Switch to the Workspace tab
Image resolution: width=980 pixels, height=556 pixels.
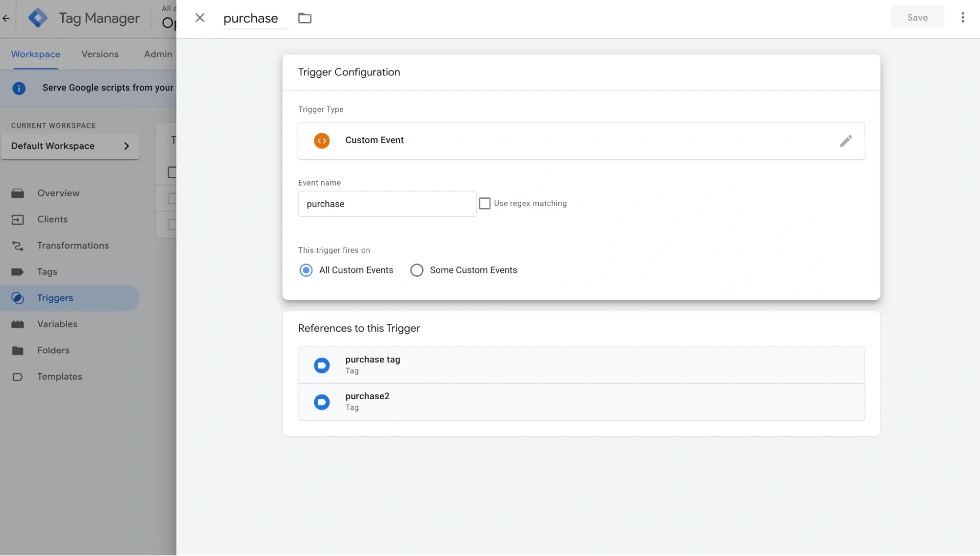point(36,54)
